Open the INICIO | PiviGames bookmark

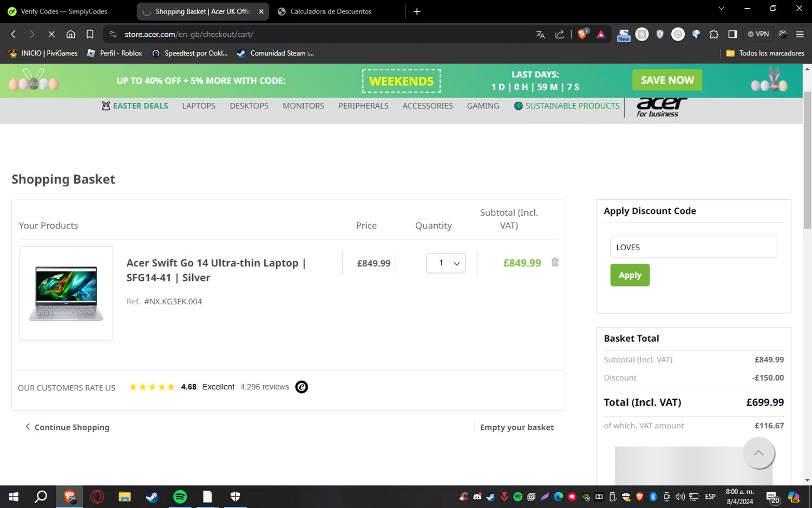click(43, 53)
